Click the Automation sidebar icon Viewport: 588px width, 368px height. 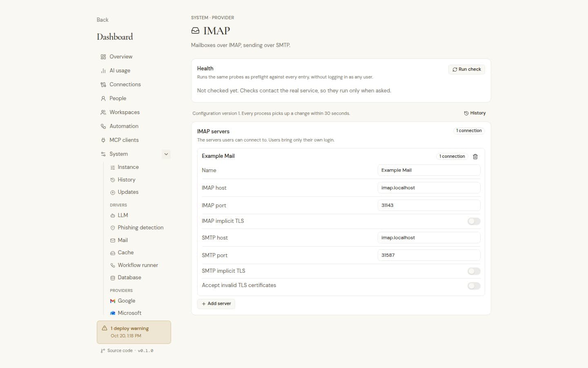coord(103,126)
